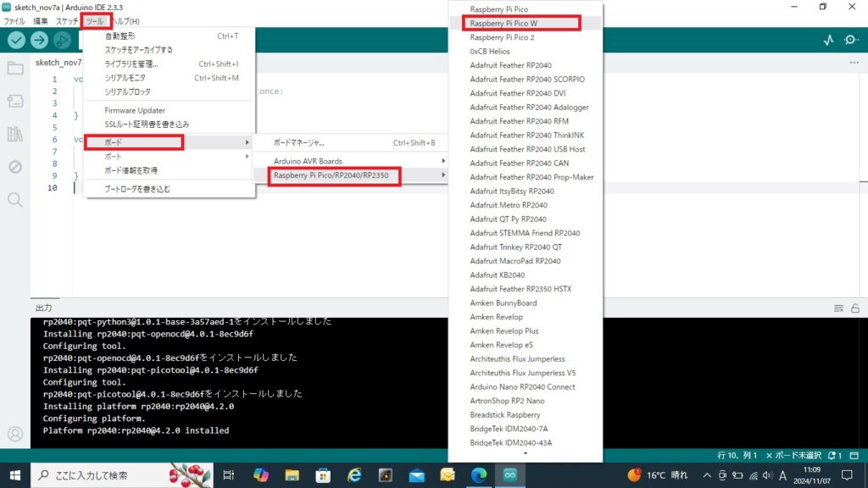Expand Raspberry Pi Pico/RP2040/RP2350 submenu
The height and width of the screenshot is (488, 868).
[351, 175]
